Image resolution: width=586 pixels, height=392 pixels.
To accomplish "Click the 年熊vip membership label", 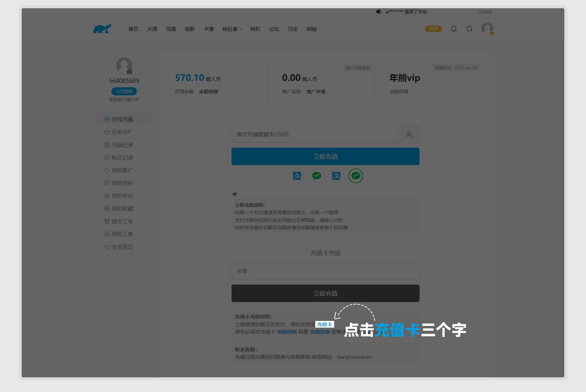I will tap(405, 78).
